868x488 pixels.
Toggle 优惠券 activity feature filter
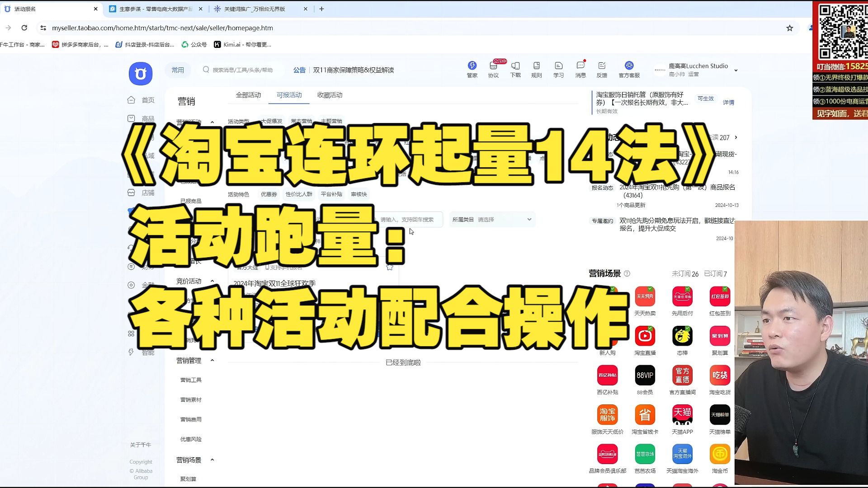pyautogui.click(x=269, y=194)
